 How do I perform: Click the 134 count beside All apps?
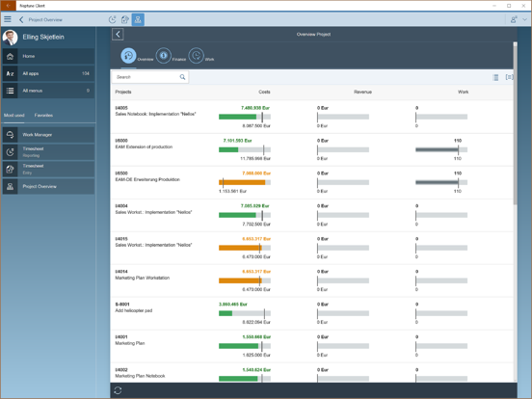click(x=86, y=73)
